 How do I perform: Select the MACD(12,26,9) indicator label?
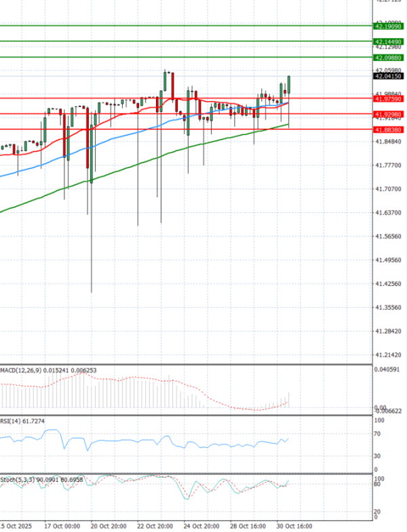(x=20, y=370)
